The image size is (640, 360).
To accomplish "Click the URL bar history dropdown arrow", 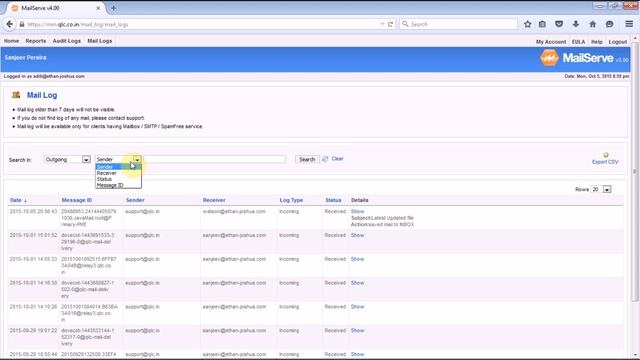I will pyautogui.click(x=382, y=24).
